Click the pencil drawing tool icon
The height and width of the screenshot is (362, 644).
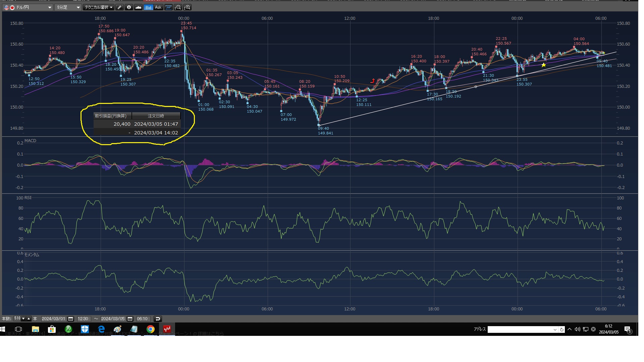(119, 7)
